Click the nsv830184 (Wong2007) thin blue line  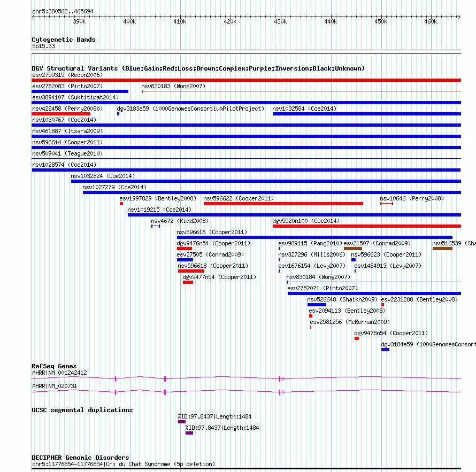pyautogui.click(x=374, y=282)
